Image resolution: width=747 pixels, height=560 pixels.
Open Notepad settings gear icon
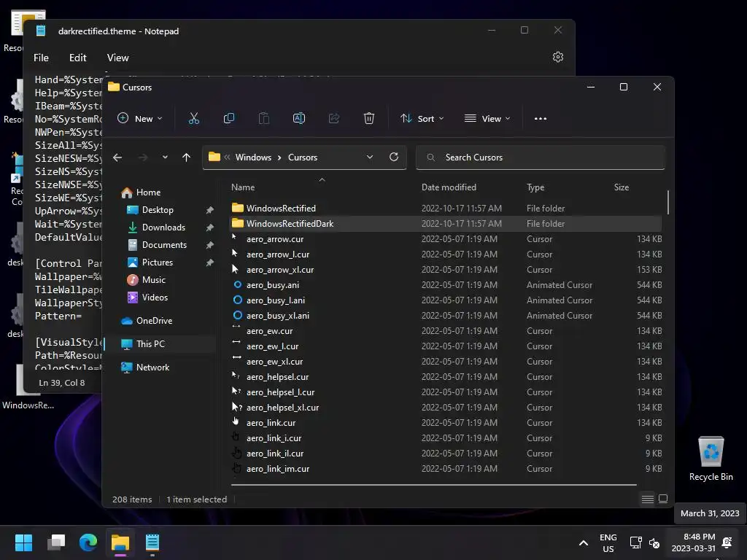558,57
